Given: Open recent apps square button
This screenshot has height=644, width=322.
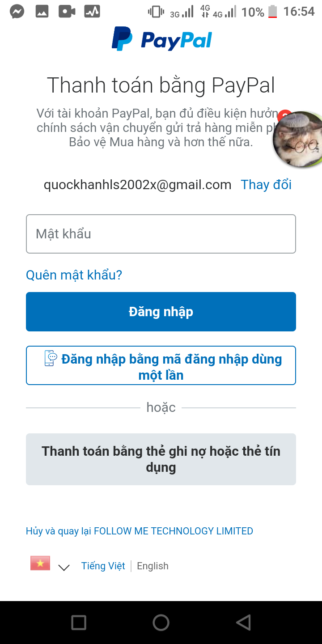Looking at the screenshot, I should tap(79, 623).
